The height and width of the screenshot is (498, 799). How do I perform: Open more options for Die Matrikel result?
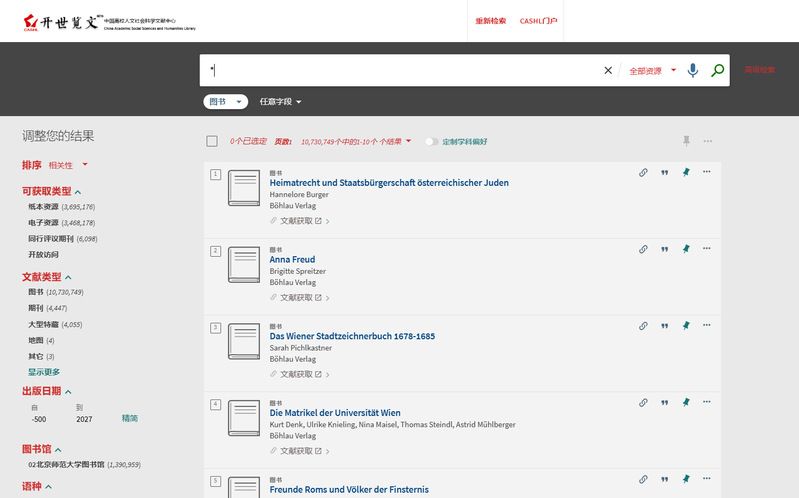click(707, 402)
